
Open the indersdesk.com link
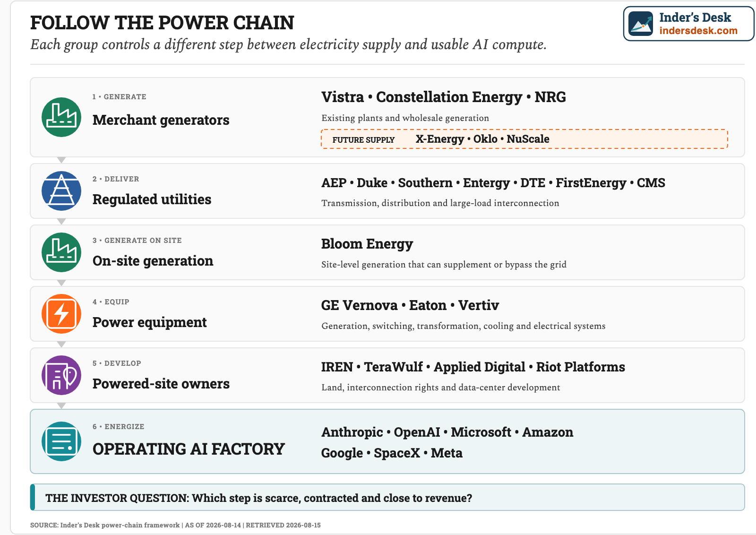point(698,31)
